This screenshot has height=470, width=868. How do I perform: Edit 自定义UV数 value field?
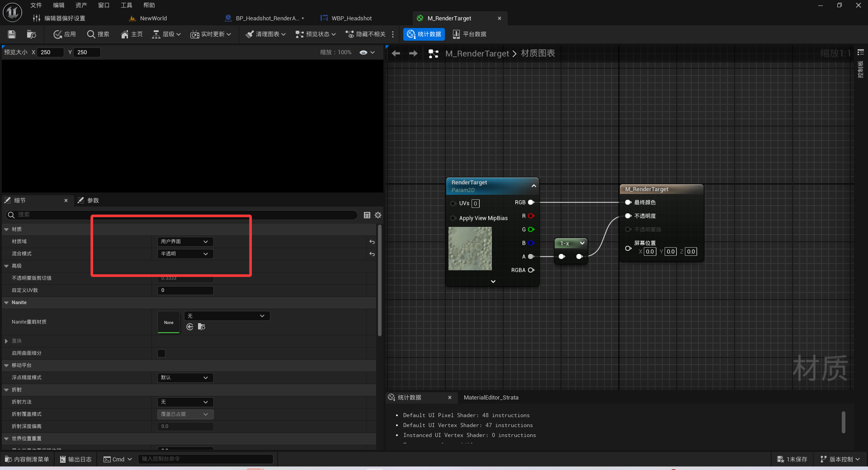pyautogui.click(x=185, y=291)
